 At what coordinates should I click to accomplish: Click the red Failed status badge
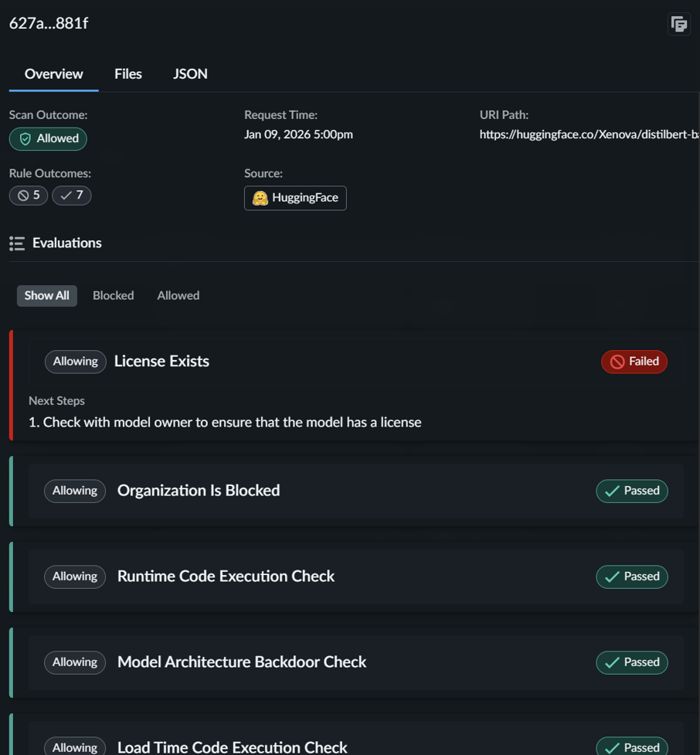pos(634,362)
